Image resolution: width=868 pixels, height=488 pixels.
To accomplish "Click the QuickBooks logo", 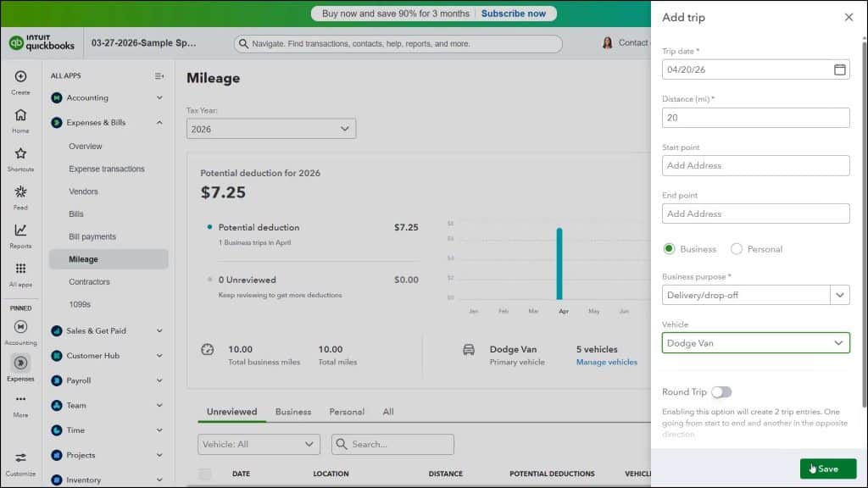I will coord(42,42).
